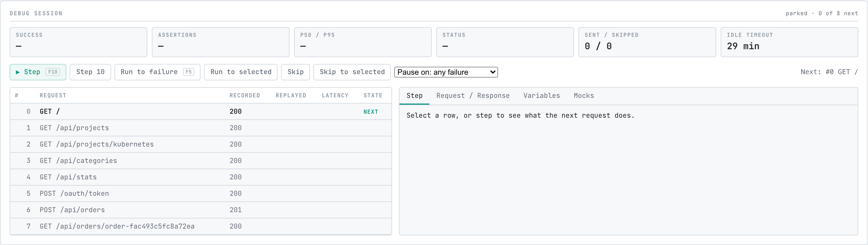
Task: Click Skip to selected button
Action: tap(352, 72)
